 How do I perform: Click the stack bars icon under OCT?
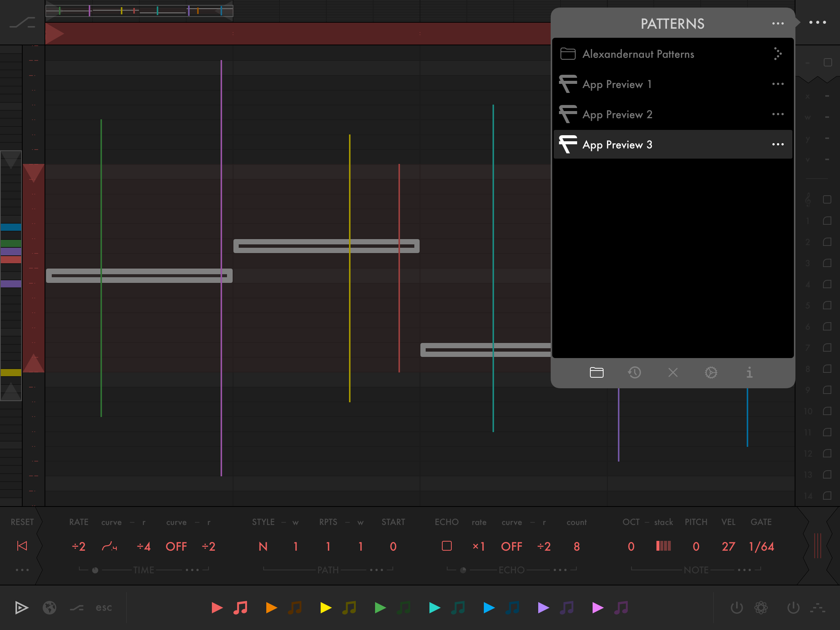(663, 546)
